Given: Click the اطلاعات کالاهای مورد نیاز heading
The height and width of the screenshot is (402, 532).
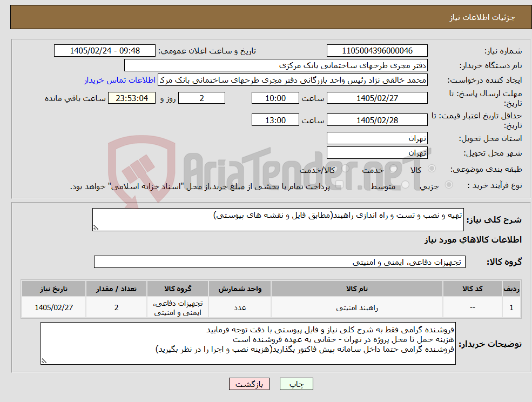Looking at the screenshot, I should (x=473, y=240).
